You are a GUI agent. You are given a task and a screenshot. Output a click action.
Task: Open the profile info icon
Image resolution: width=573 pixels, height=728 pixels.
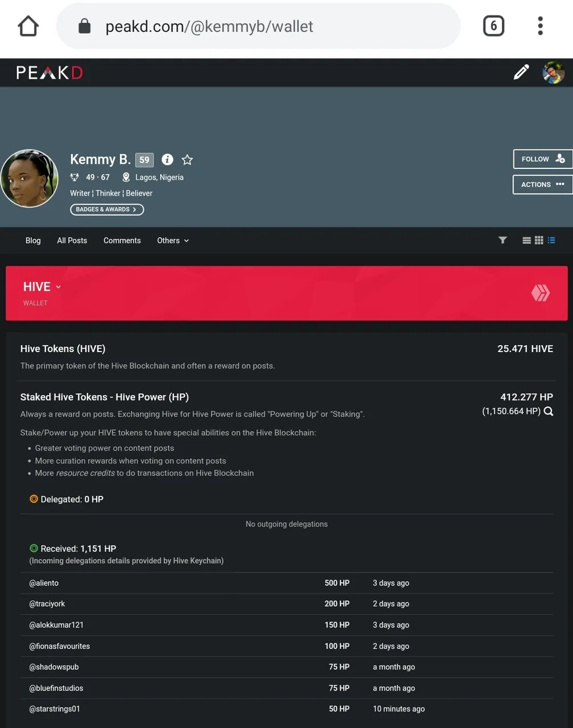point(167,160)
